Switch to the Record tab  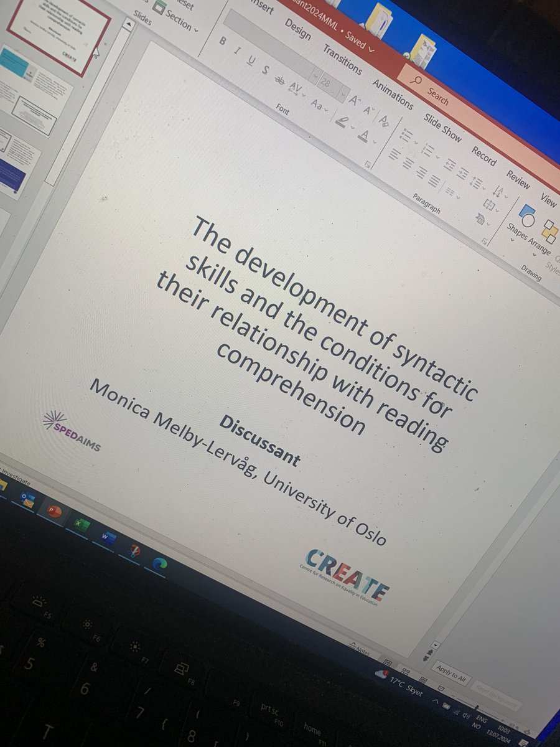click(x=483, y=156)
